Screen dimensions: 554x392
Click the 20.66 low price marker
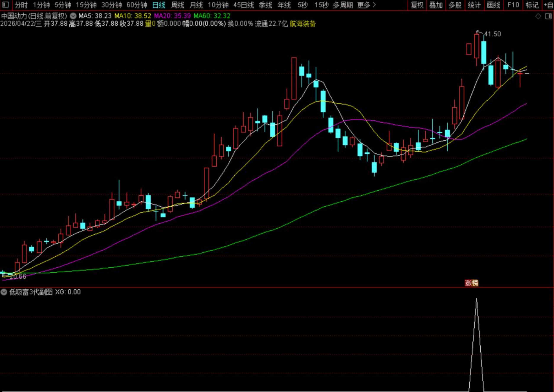[x=18, y=277]
